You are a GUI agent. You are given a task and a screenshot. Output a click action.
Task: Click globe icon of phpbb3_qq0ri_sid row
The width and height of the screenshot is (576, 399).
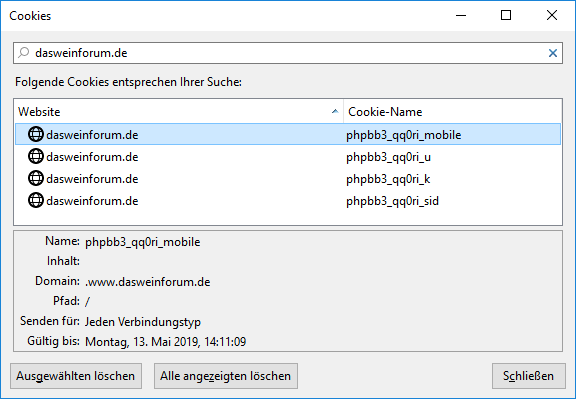[36, 200]
